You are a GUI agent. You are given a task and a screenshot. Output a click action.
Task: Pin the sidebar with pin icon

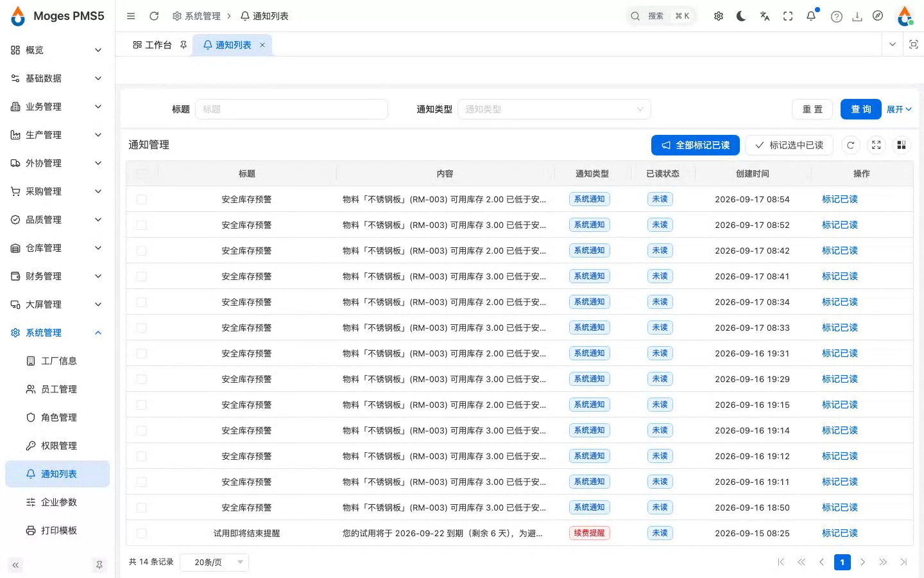(99, 565)
